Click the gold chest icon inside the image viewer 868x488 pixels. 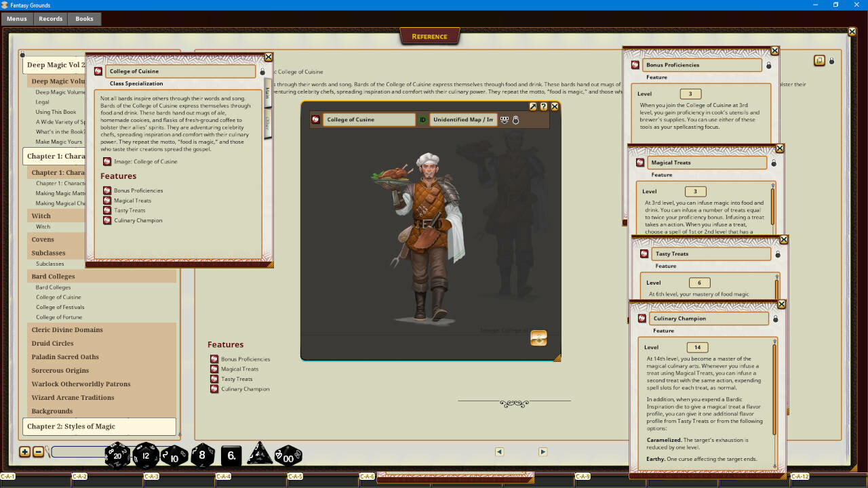coord(538,338)
